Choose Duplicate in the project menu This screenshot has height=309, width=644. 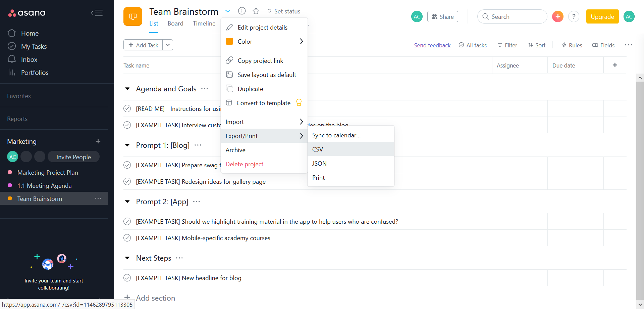pyautogui.click(x=250, y=89)
